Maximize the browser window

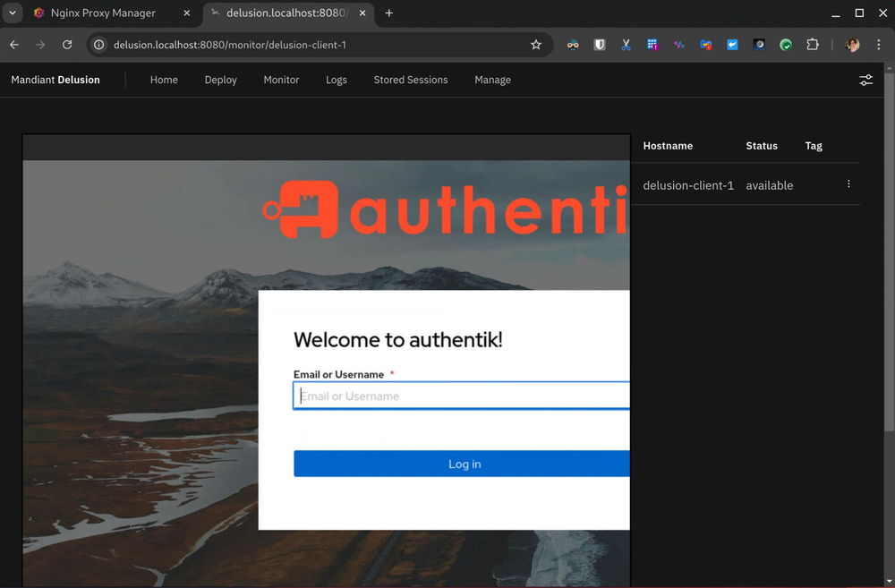[x=859, y=13]
